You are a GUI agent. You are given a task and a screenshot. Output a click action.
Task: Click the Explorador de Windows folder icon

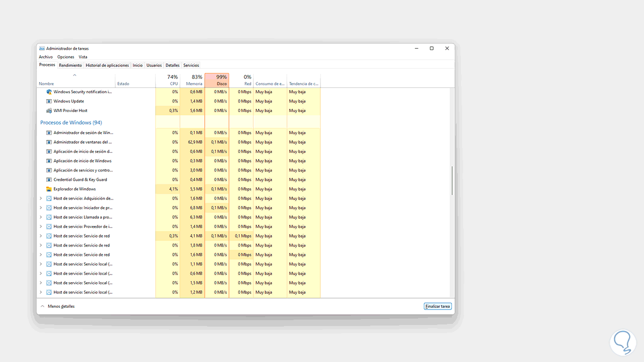pos(49,189)
